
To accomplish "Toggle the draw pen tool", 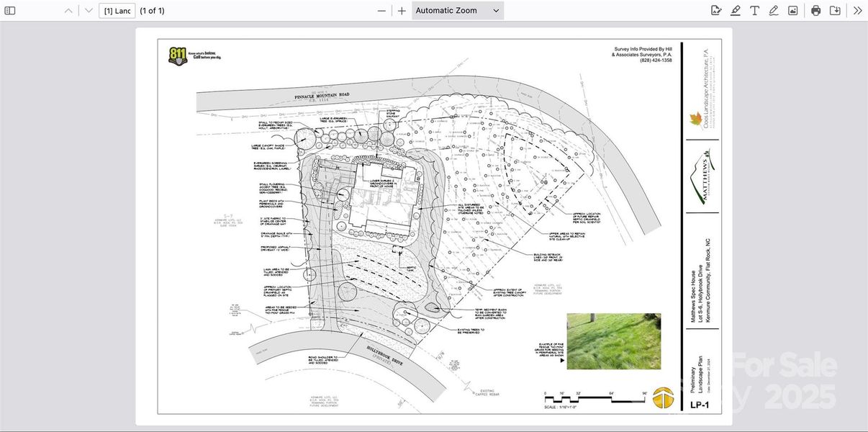I will pyautogui.click(x=774, y=11).
